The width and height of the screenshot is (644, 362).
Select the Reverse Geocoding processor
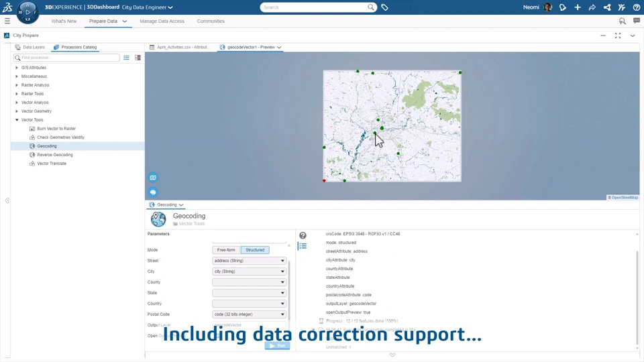[x=54, y=155]
